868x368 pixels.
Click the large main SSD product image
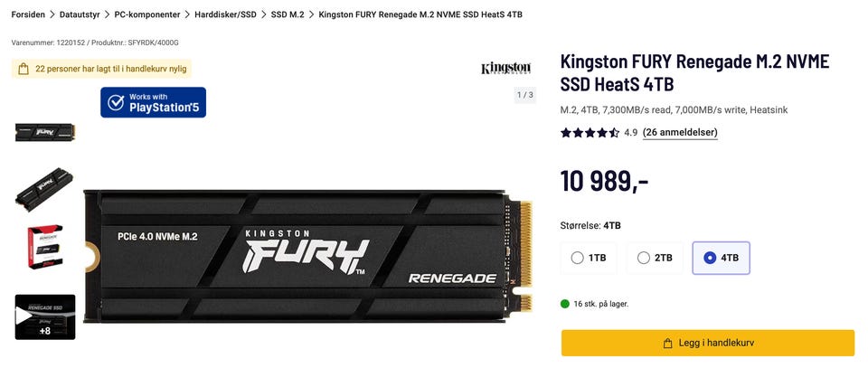point(307,256)
